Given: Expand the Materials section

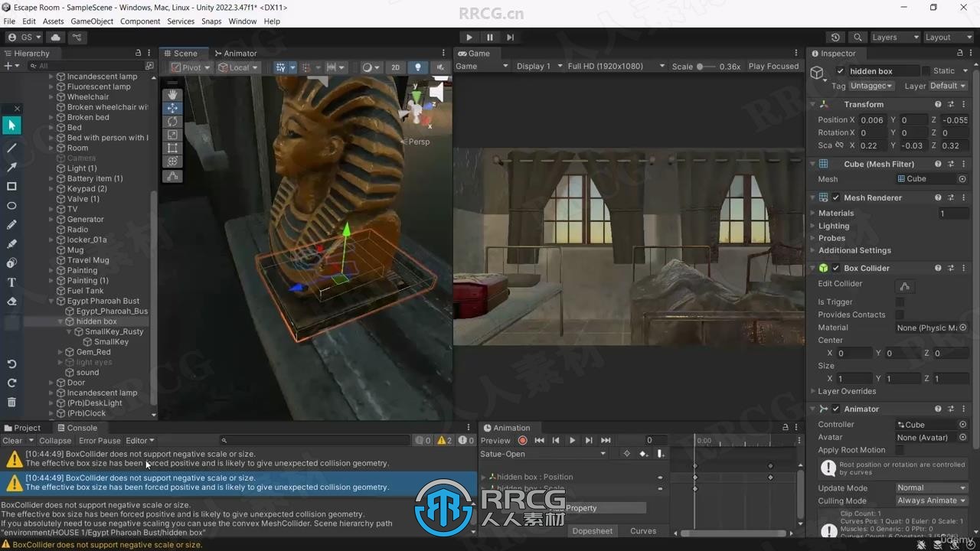Looking at the screenshot, I should coord(812,214).
